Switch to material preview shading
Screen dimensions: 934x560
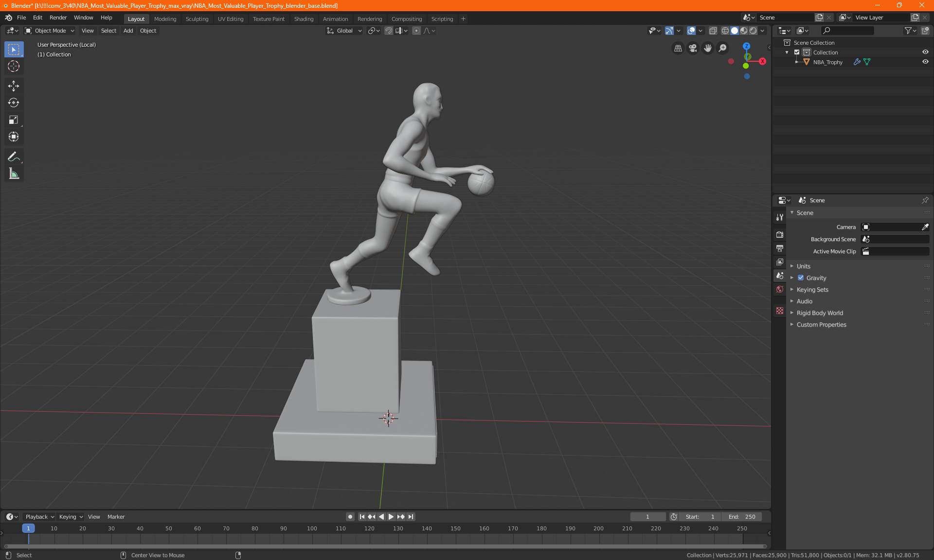[x=744, y=31]
